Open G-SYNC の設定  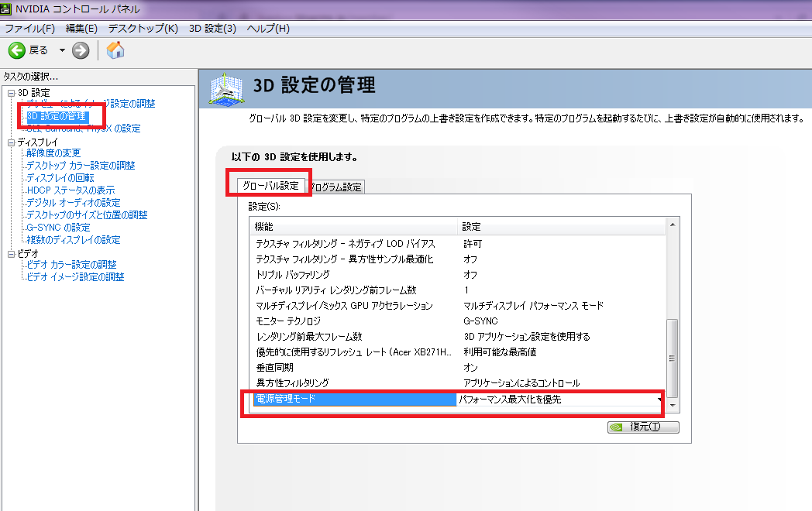pyautogui.click(x=59, y=228)
